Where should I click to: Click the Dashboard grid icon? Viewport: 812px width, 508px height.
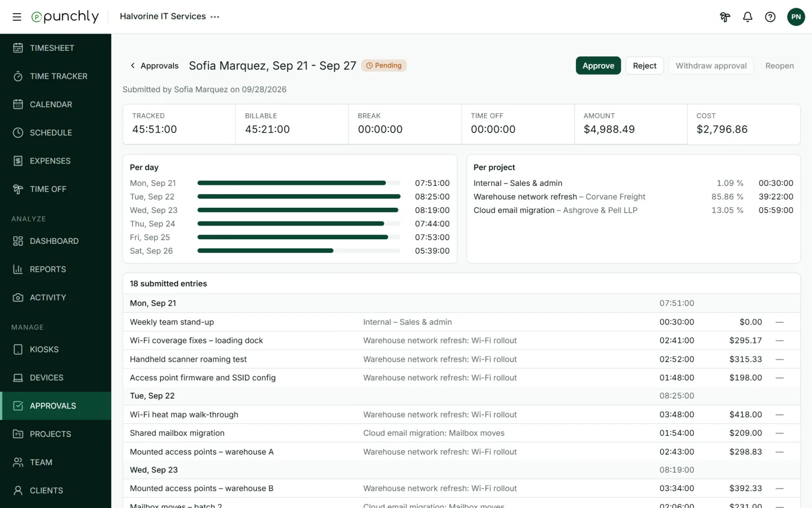coord(18,241)
